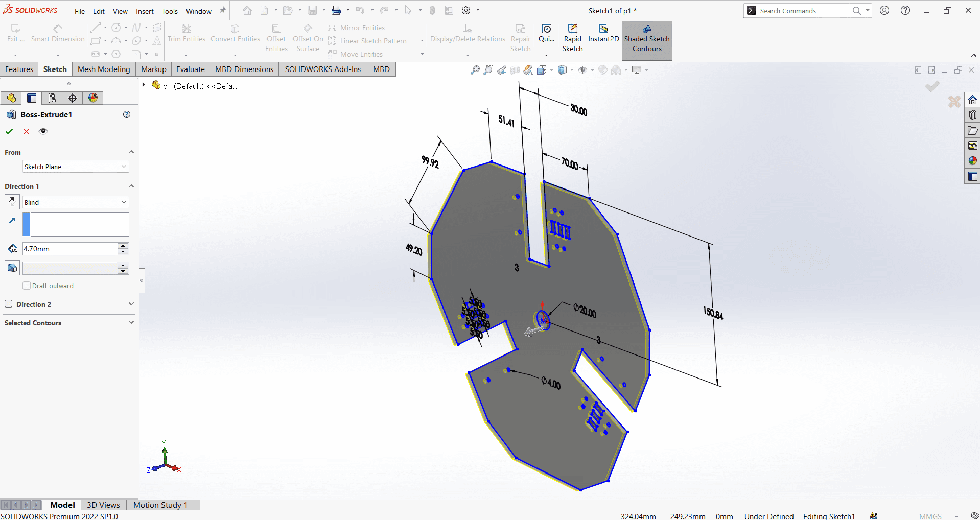
Task: Switch to the MBD Dimensions tab
Action: (x=244, y=69)
